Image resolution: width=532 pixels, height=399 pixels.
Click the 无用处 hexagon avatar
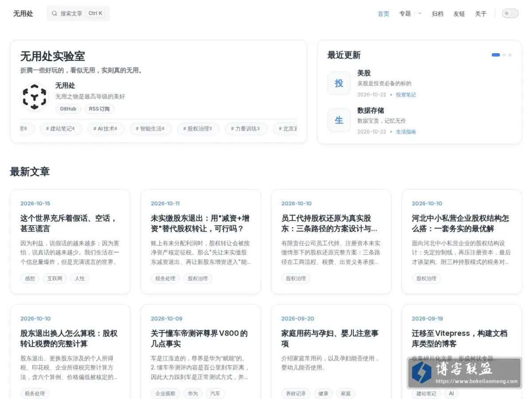tap(34, 97)
